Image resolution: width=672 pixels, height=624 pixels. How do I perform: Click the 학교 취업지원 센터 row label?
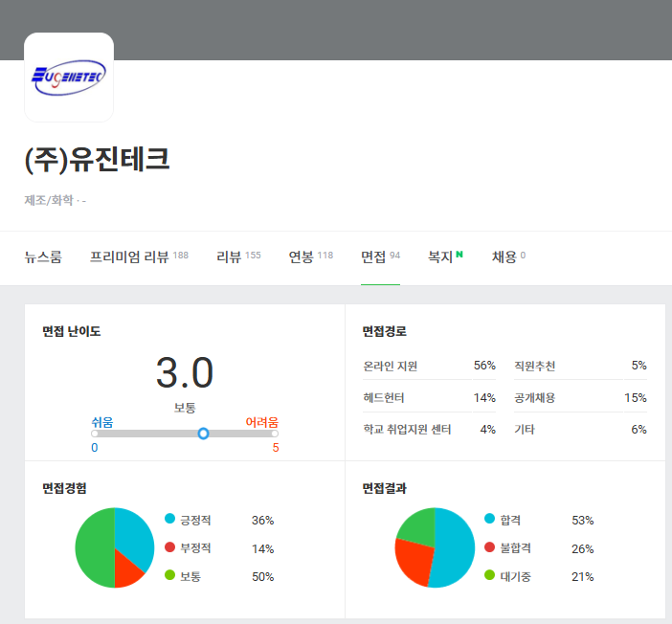click(x=407, y=430)
